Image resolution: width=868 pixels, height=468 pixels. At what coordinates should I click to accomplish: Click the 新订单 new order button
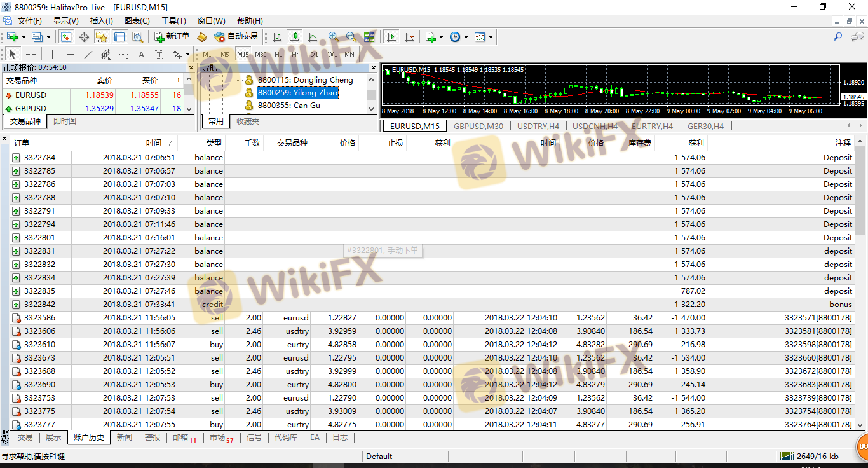[172, 37]
